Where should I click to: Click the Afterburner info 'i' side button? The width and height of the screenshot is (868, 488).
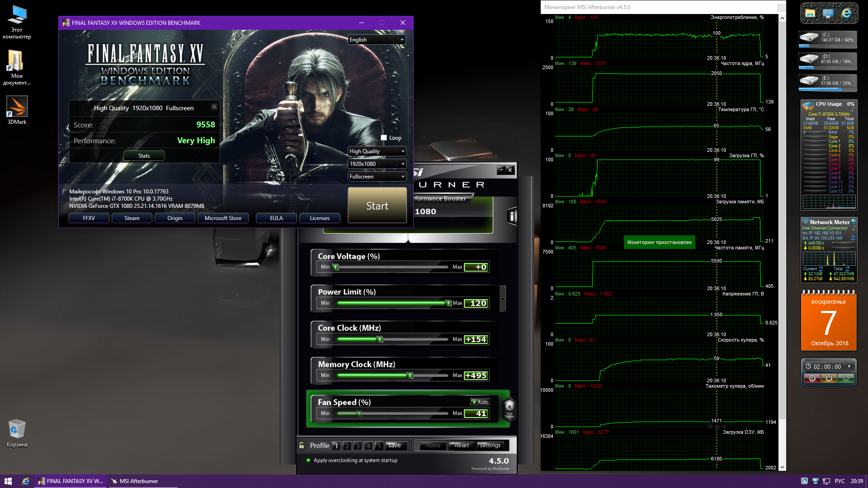point(512,216)
